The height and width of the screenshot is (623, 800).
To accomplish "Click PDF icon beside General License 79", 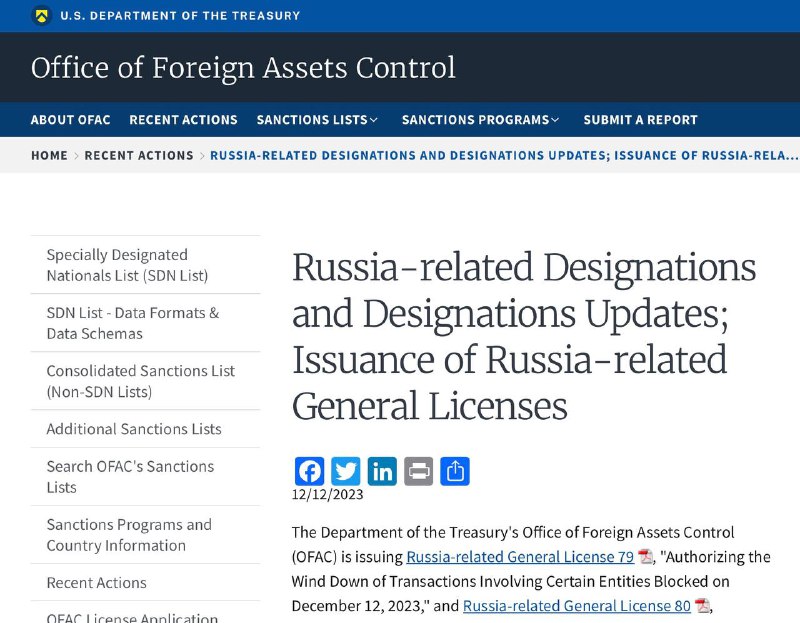I will 645,557.
